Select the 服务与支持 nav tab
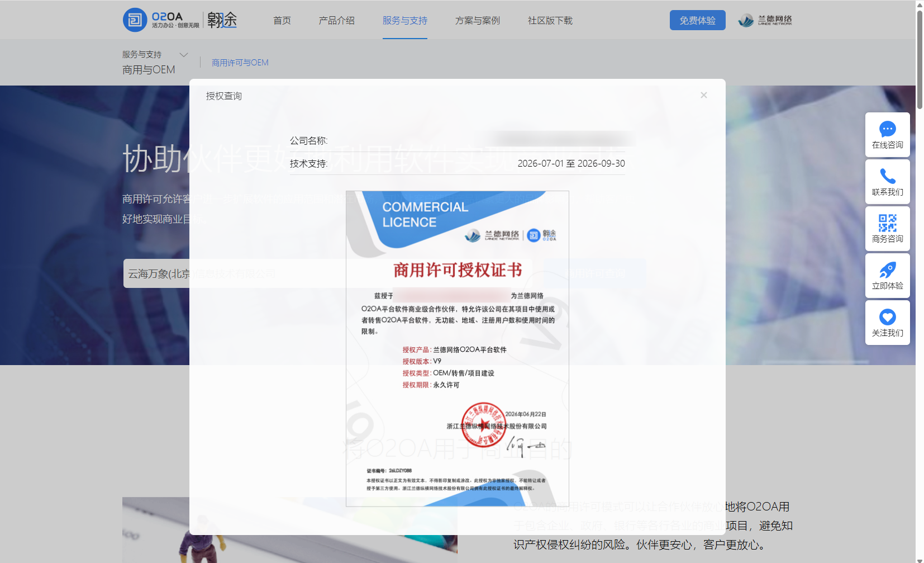Screen dimensions: 924x563 click(x=405, y=21)
